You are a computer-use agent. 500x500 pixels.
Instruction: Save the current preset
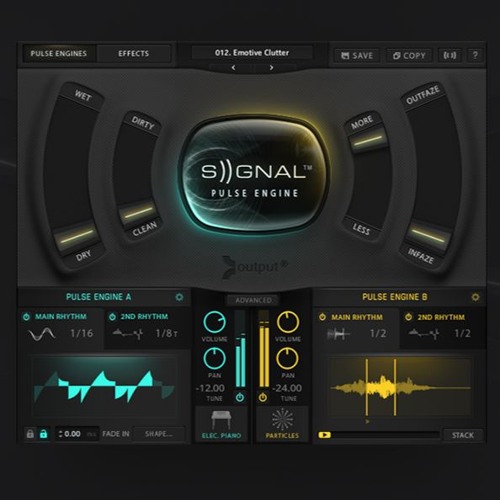[x=357, y=56]
